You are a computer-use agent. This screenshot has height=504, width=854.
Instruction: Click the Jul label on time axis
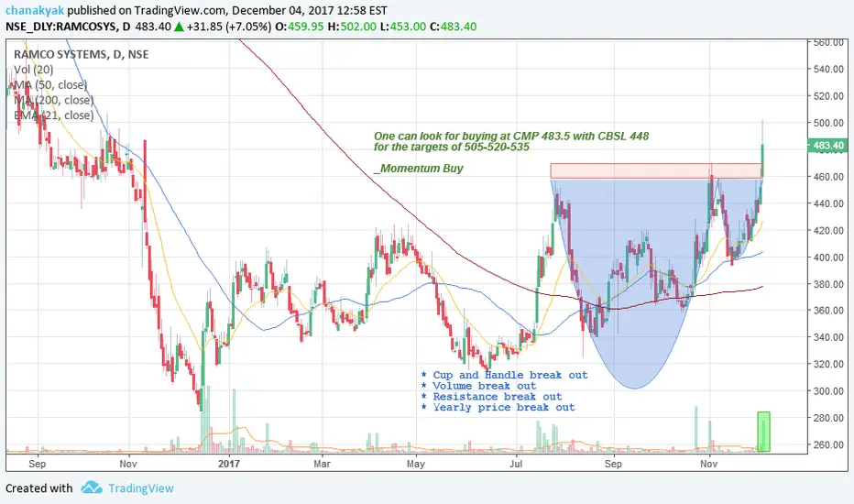[515, 464]
